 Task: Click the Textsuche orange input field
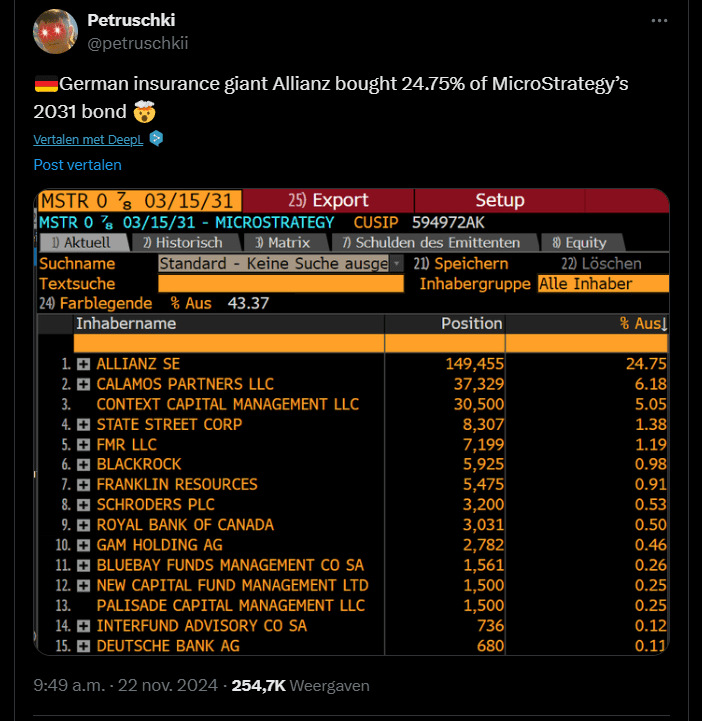[x=281, y=284]
